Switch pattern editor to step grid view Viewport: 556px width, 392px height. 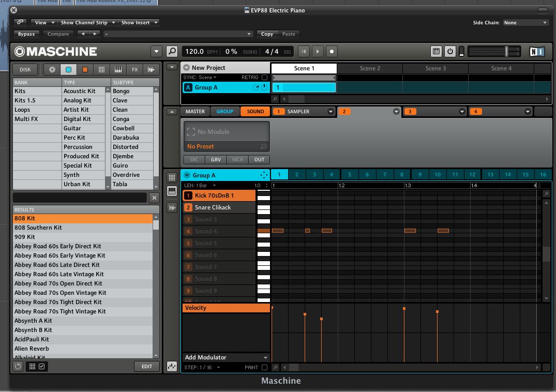point(172,177)
